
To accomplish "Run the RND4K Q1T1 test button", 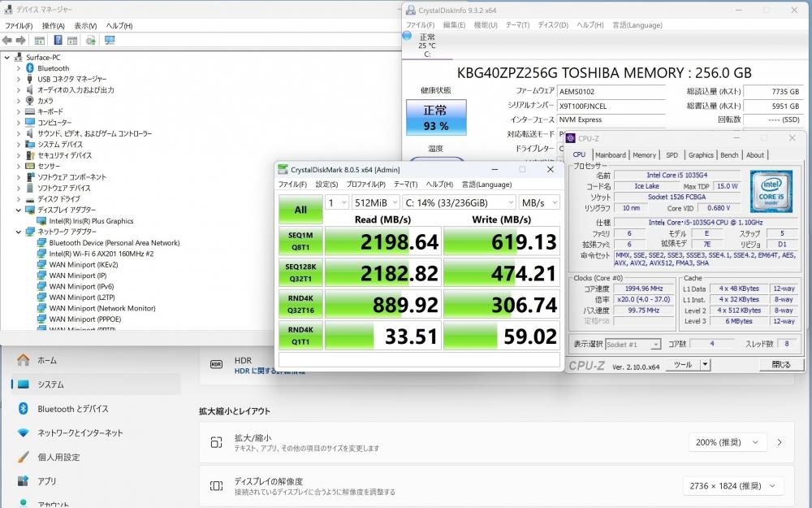I will (300, 336).
